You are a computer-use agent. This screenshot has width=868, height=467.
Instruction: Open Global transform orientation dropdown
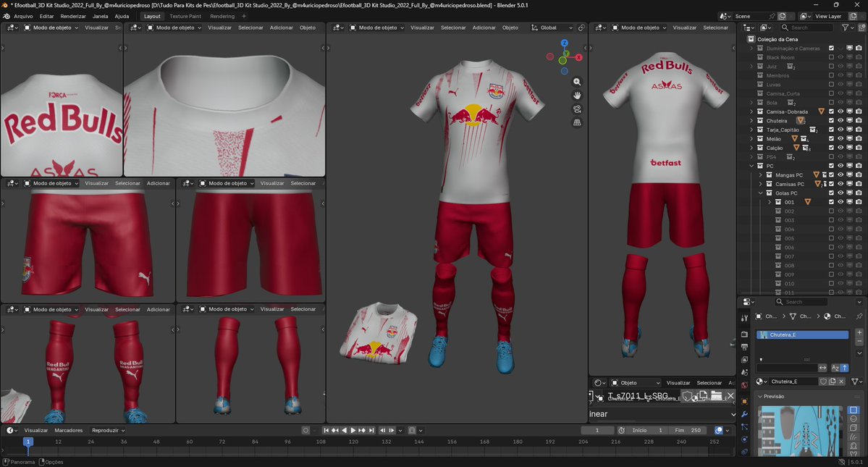(x=552, y=27)
